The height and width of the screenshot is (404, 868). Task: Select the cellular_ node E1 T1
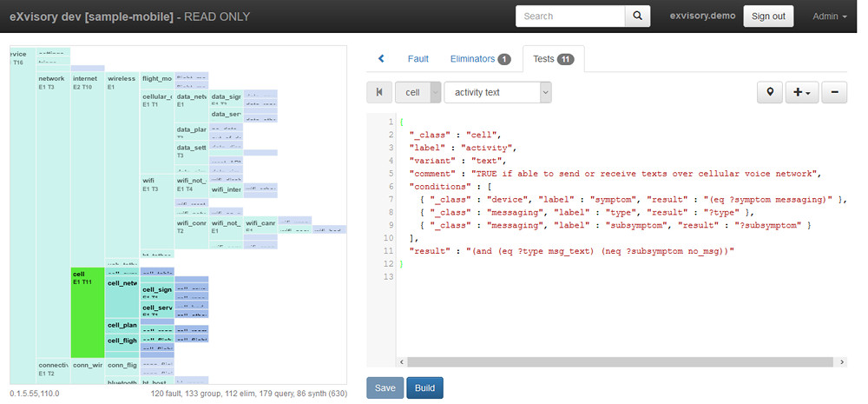click(x=157, y=132)
